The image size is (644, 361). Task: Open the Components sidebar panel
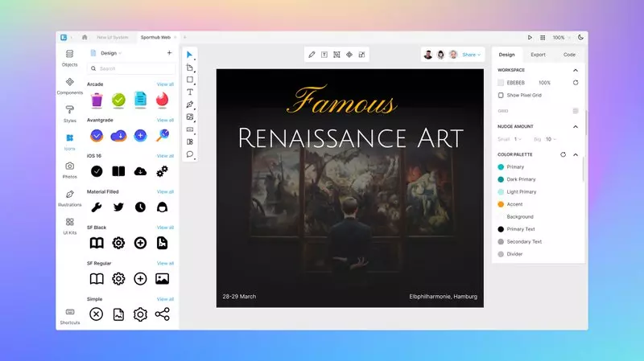click(69, 86)
